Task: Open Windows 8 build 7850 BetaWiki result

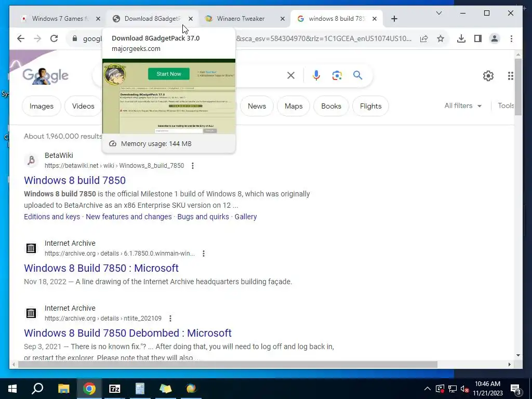Action: point(75,180)
